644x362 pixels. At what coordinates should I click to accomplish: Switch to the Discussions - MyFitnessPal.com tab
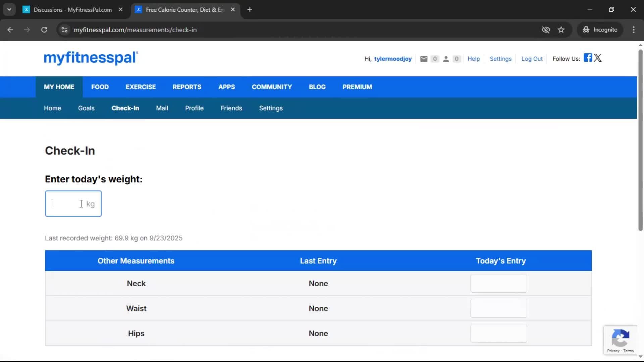click(x=73, y=10)
